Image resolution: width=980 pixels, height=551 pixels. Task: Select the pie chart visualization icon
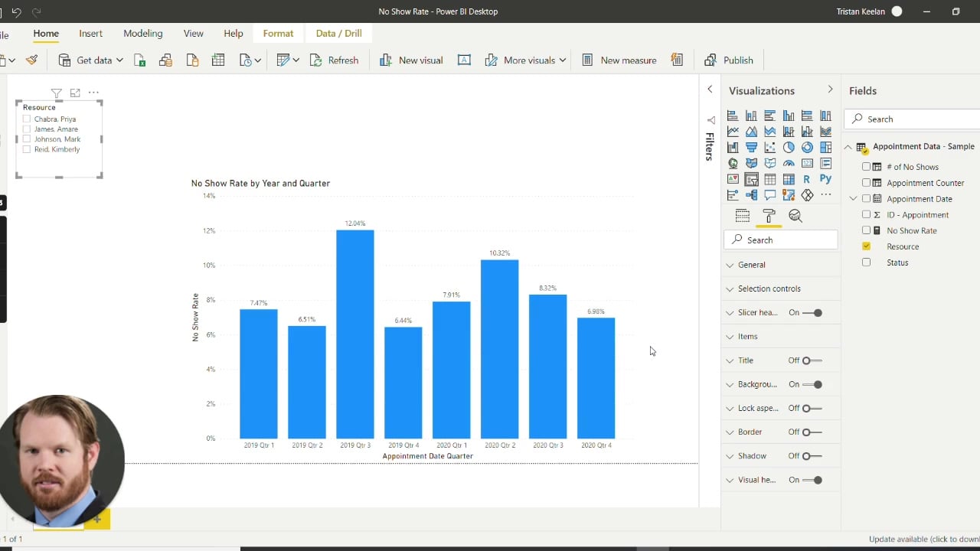coord(789,147)
